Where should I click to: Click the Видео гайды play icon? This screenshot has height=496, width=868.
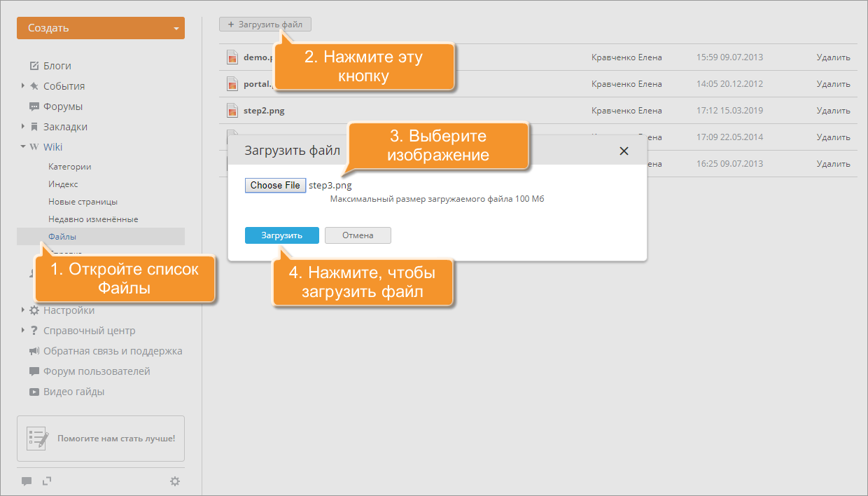coord(34,392)
